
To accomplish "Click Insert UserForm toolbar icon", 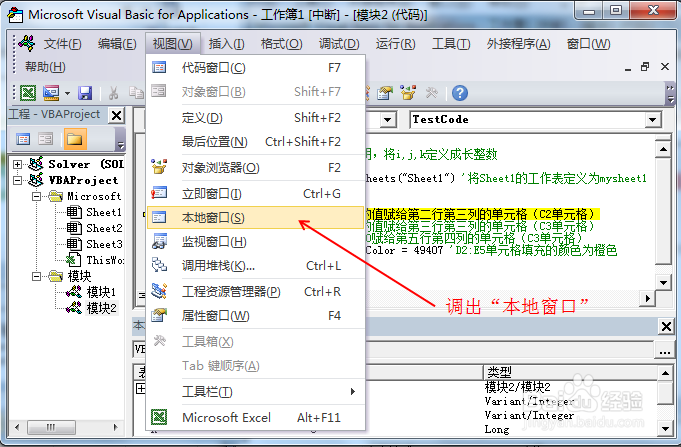I will [51, 93].
